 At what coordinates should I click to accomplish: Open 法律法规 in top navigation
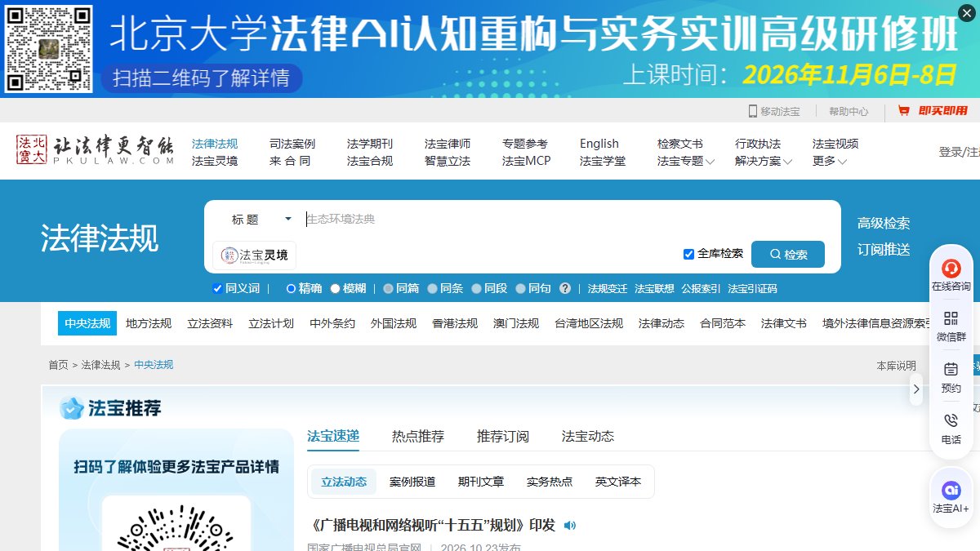pos(215,144)
